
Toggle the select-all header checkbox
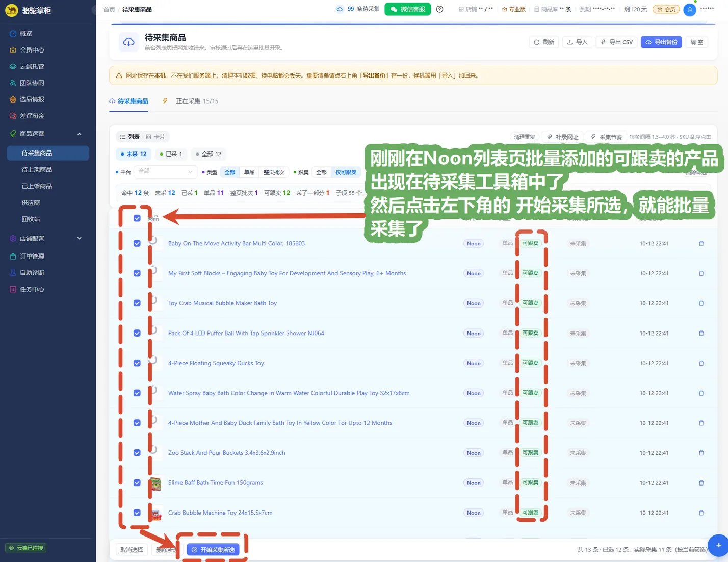[137, 218]
